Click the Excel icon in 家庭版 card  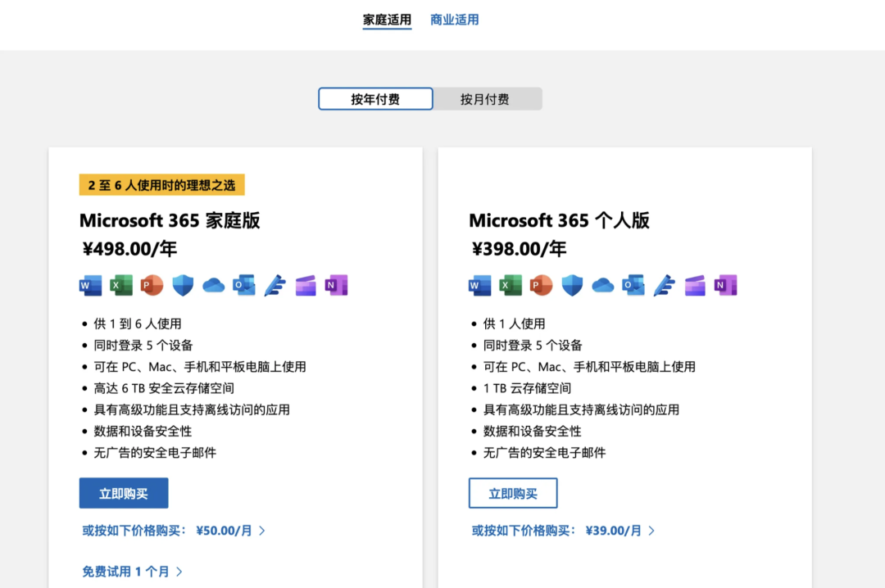pos(121,286)
